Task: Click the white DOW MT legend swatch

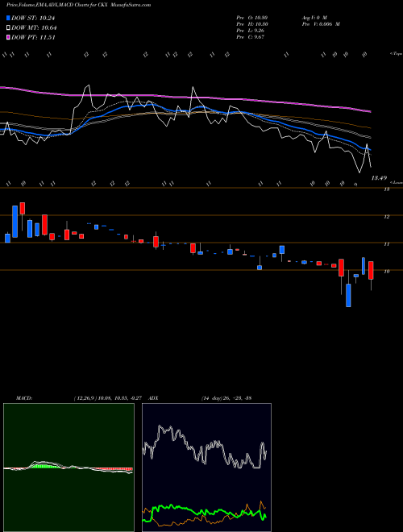Action: pyautogui.click(x=8, y=28)
